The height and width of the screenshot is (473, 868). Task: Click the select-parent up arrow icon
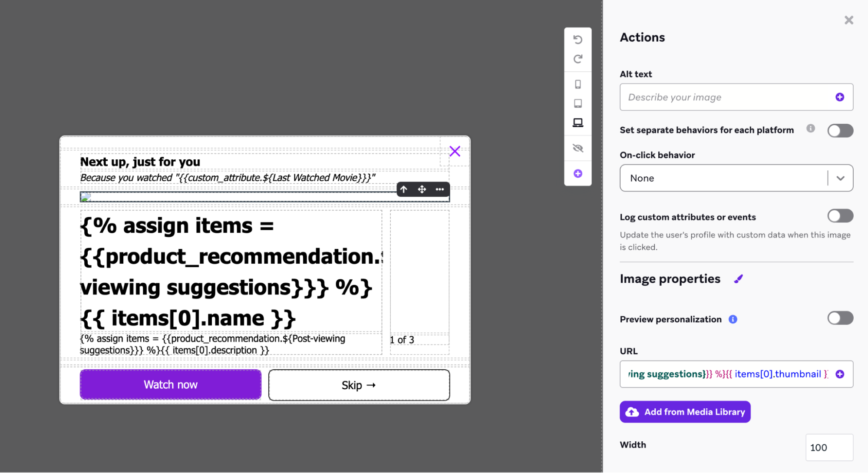pos(404,189)
